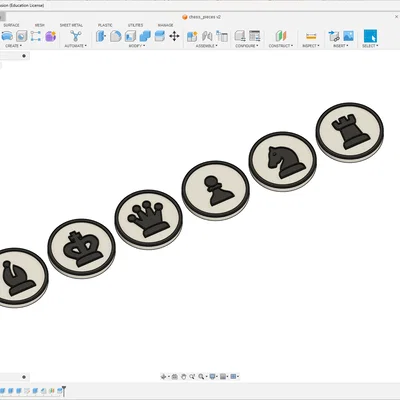The height and width of the screenshot is (400, 400).
Task: Select the pawn token in the viewport
Action: [215, 190]
